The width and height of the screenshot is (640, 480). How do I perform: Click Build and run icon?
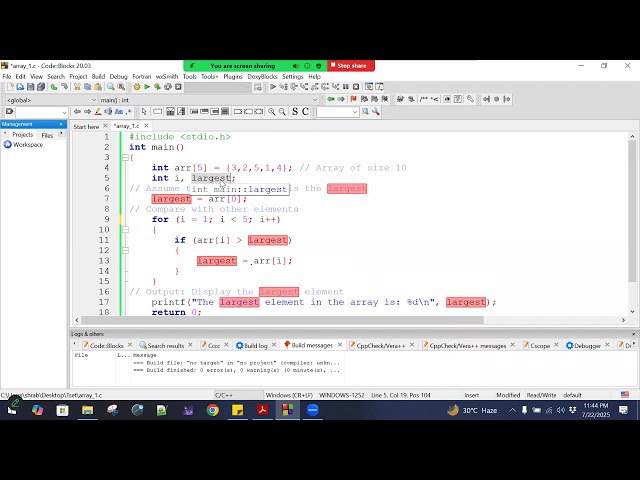point(157,87)
